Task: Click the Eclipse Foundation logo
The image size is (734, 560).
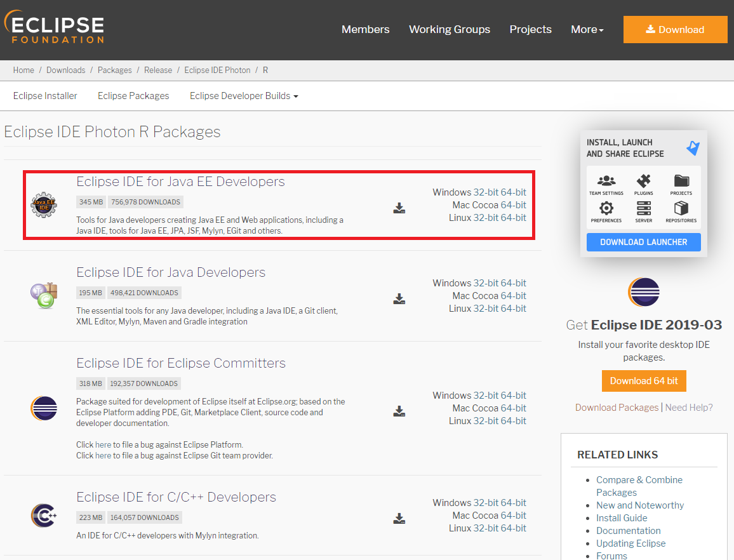Action: [x=54, y=27]
